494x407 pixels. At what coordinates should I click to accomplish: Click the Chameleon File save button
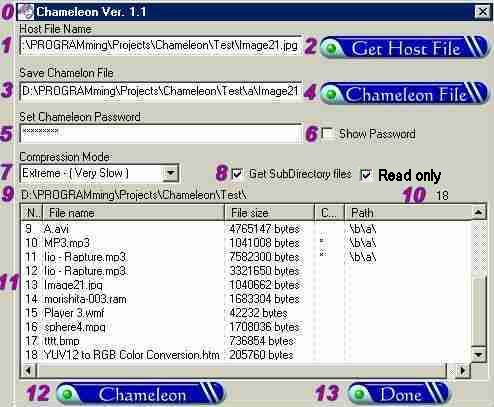pyautogui.click(x=405, y=93)
